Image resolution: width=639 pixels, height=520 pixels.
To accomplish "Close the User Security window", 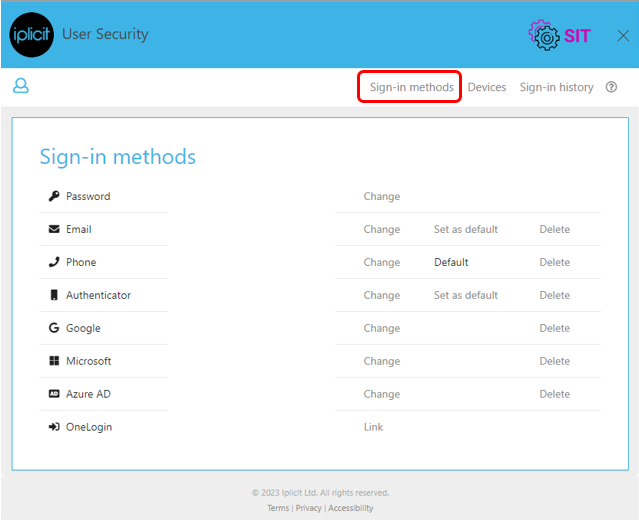I will pyautogui.click(x=623, y=35).
